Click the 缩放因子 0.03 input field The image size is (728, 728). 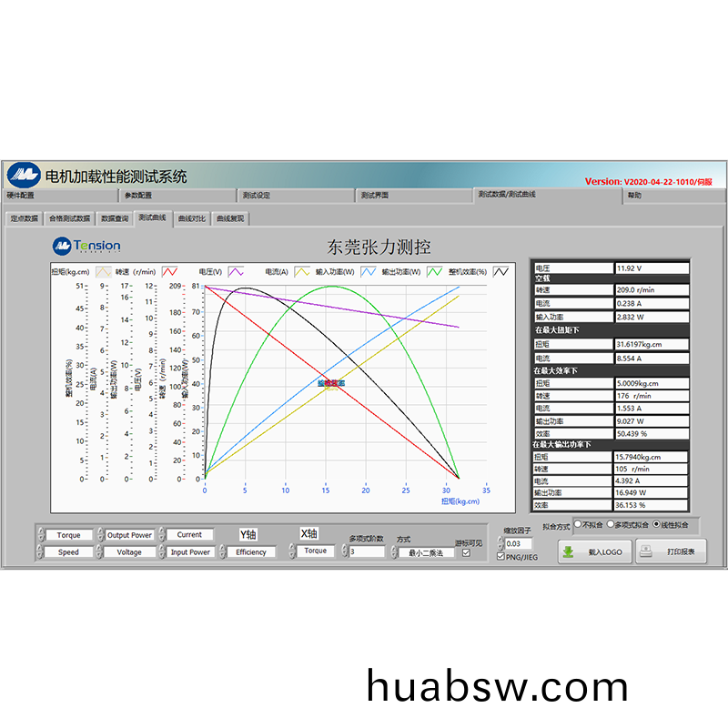click(519, 543)
